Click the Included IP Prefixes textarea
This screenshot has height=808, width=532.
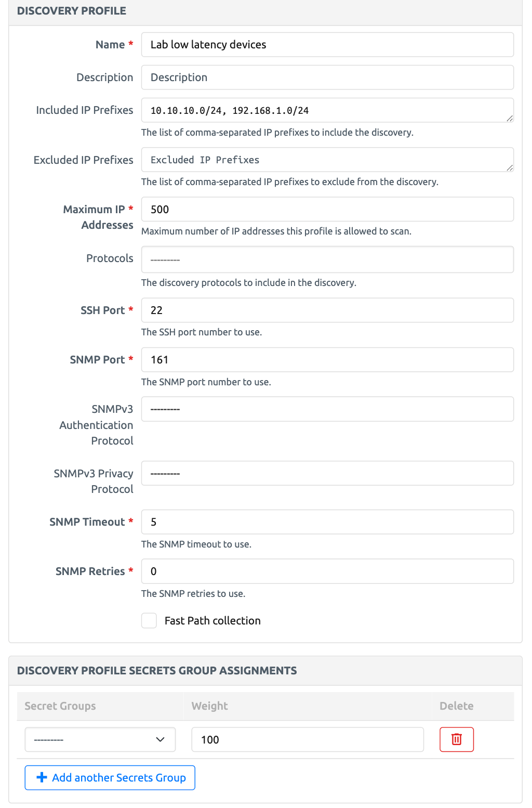coord(327,110)
